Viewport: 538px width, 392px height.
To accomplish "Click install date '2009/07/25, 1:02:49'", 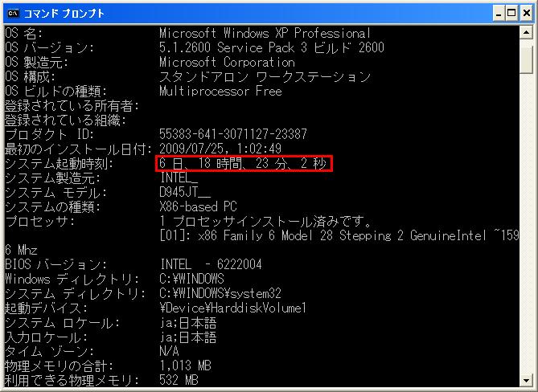I will click(x=220, y=149).
